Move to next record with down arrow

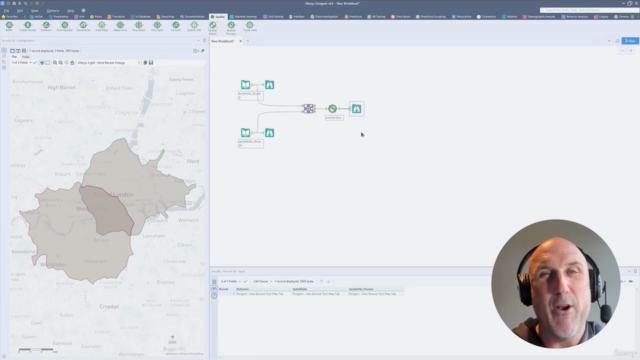(329, 281)
